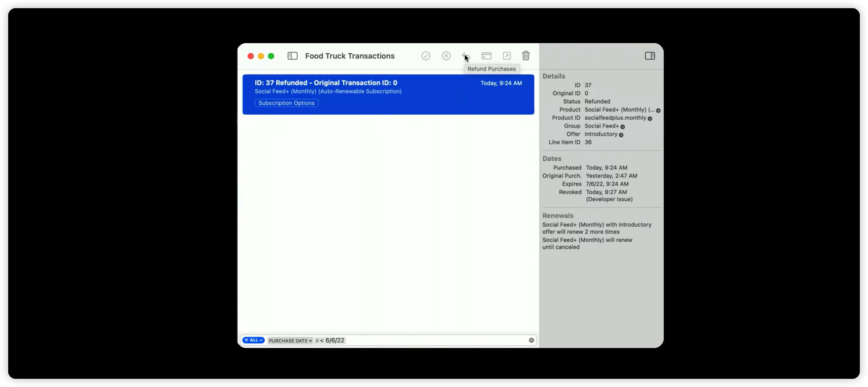This screenshot has height=387, width=868.
Task: Click the credit card toolbar icon
Action: (x=486, y=56)
